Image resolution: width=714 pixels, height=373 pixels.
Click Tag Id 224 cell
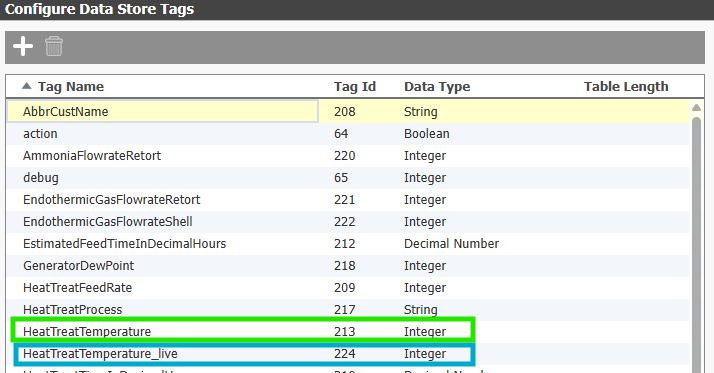[345, 353]
